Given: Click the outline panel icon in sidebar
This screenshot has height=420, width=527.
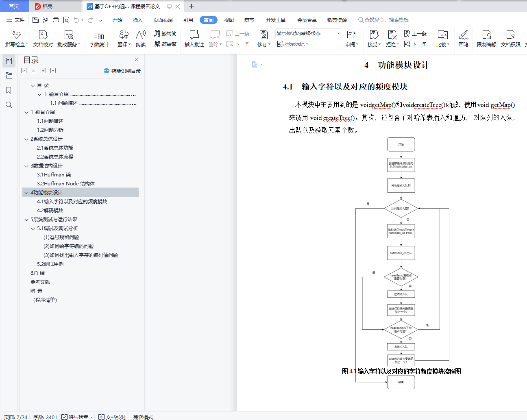Looking at the screenshot, I should click(9, 61).
